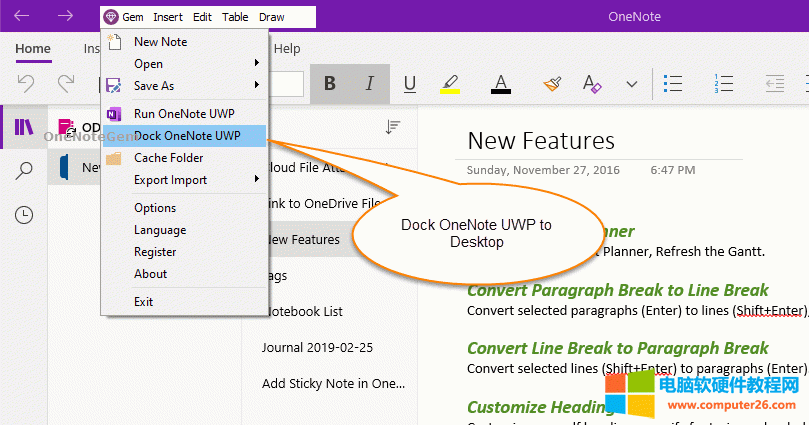The height and width of the screenshot is (425, 809).
Task: Click the Format Painter brush icon
Action: click(552, 84)
